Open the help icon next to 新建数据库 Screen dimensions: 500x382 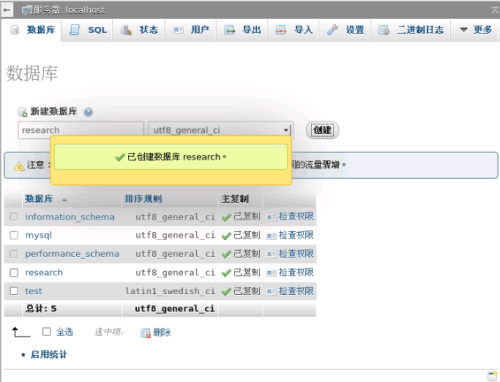(88, 112)
